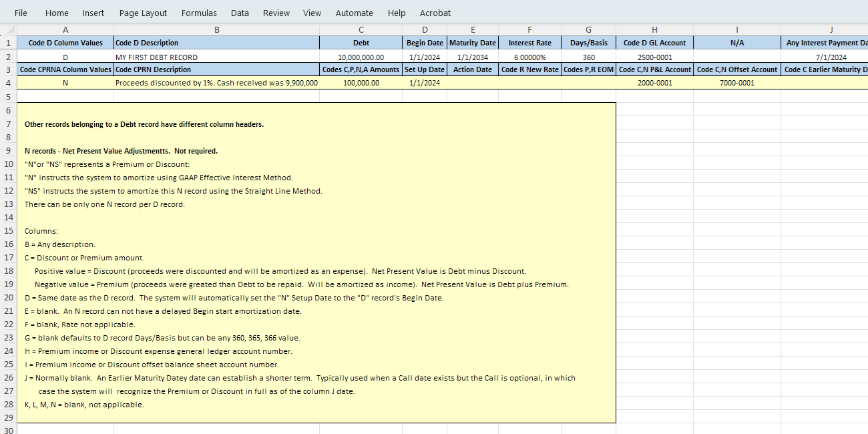Screen dimensions: 868x434
Task: Click the 'Code CPRN Description' cell
Action: 217,69
